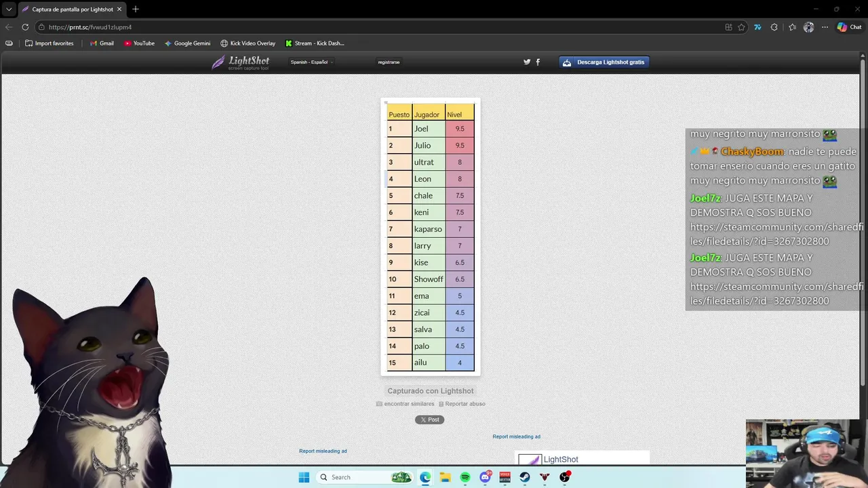Go back using the browser back arrow
Image resolution: width=868 pixels, height=488 pixels.
[x=9, y=27]
